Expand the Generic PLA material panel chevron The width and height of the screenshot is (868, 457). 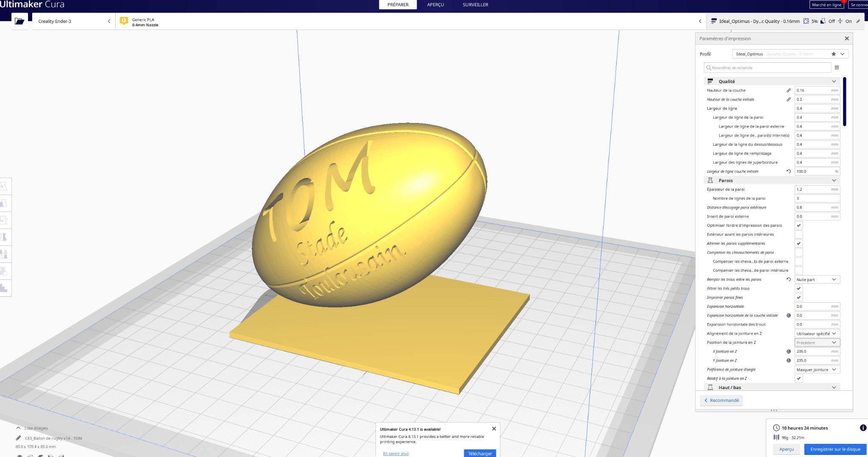700,21
